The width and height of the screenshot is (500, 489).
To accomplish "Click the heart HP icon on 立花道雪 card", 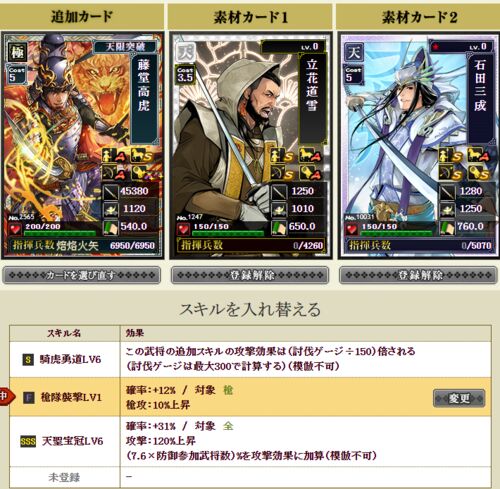I will pyautogui.click(x=183, y=229).
